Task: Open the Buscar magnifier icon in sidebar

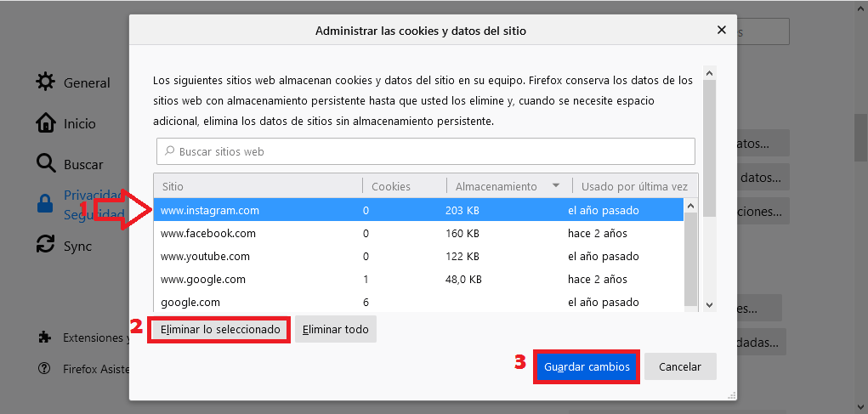Action: [x=45, y=164]
